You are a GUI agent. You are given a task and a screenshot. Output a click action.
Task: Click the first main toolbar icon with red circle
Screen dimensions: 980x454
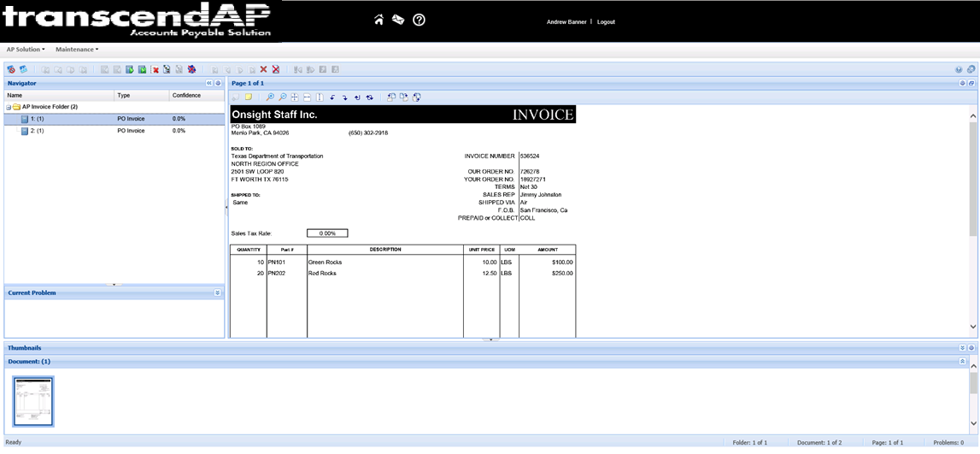coord(11,69)
